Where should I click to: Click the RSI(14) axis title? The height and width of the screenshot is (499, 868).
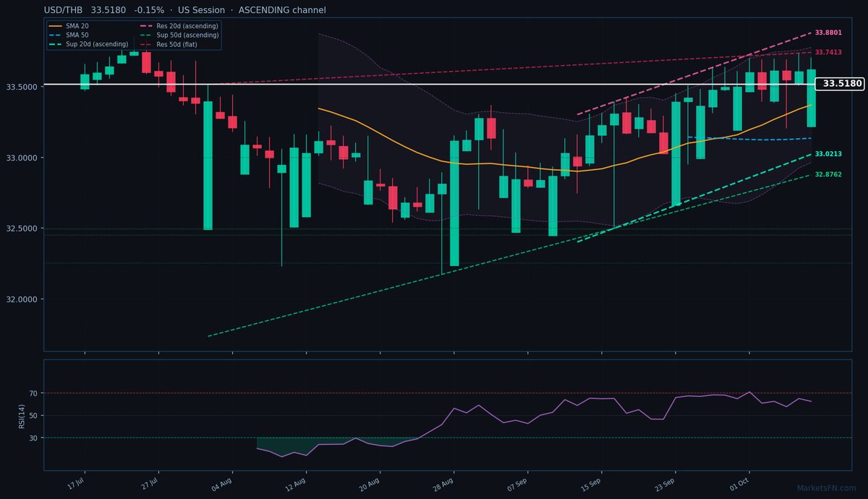[22, 415]
